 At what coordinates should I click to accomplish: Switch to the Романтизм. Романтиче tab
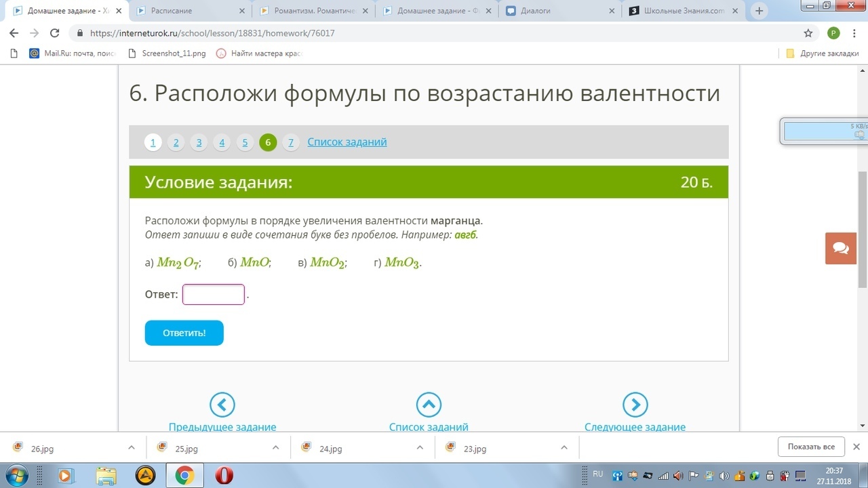coord(313,11)
